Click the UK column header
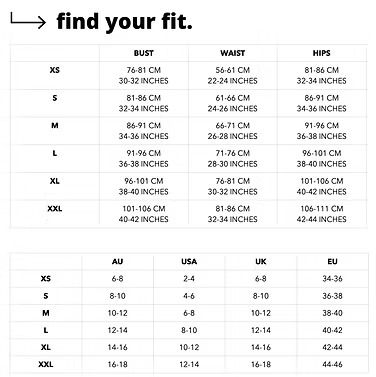The image size is (376, 377). click(x=261, y=262)
